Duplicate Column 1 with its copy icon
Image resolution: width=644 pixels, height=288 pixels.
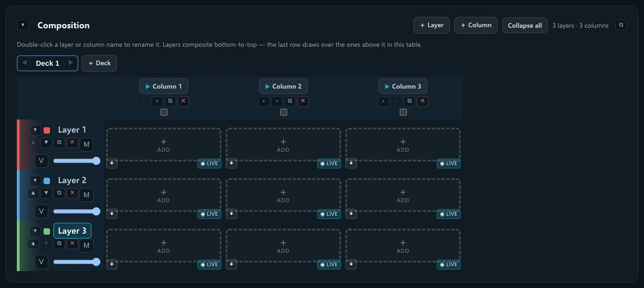tap(170, 101)
